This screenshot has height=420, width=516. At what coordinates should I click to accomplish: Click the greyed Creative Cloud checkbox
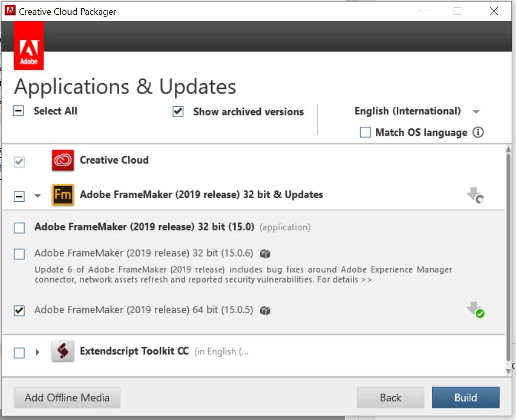coord(19,162)
